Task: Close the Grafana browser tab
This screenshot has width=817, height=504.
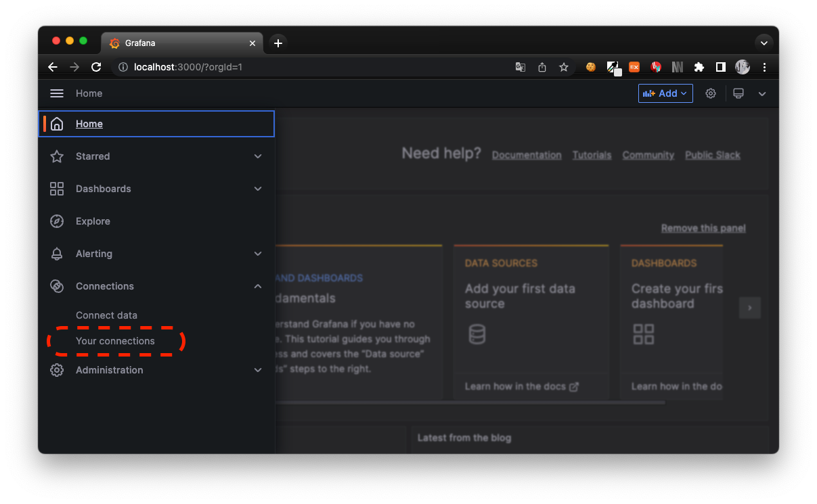Action: tap(252, 43)
